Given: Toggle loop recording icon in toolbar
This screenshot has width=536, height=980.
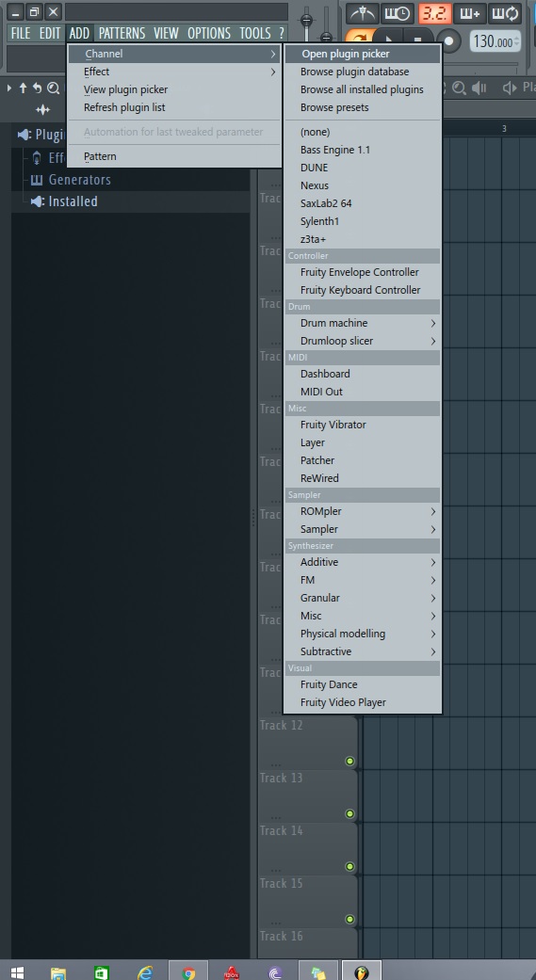Looking at the screenshot, I should click(505, 13).
